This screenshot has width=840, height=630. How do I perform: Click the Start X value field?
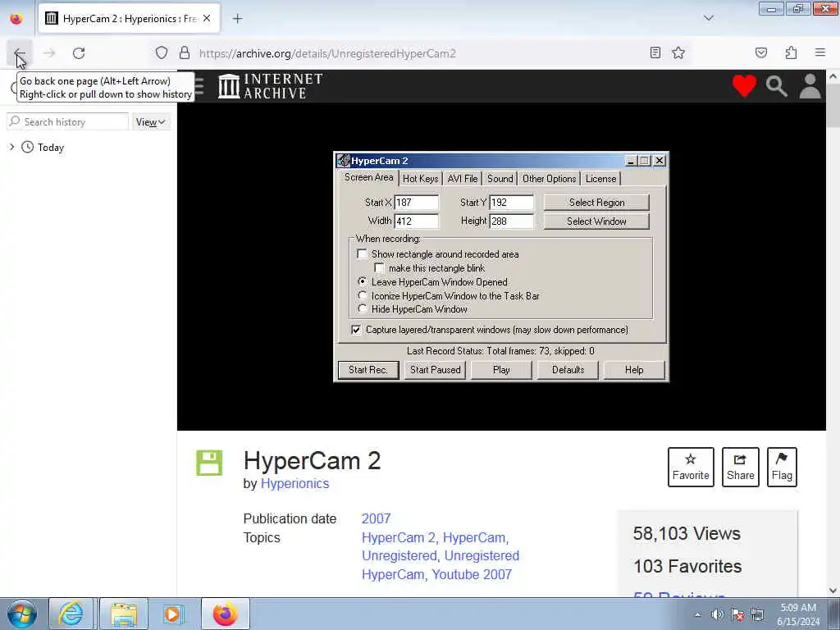(416, 203)
